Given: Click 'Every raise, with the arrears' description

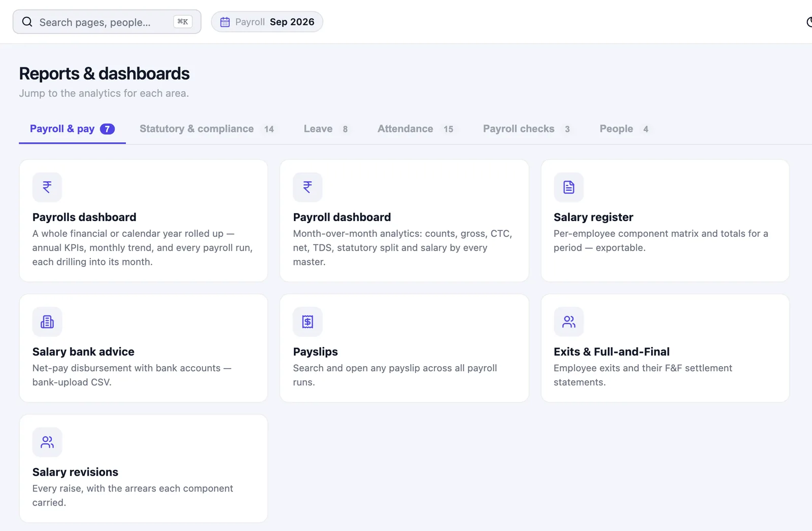Looking at the screenshot, I should 132,495.
